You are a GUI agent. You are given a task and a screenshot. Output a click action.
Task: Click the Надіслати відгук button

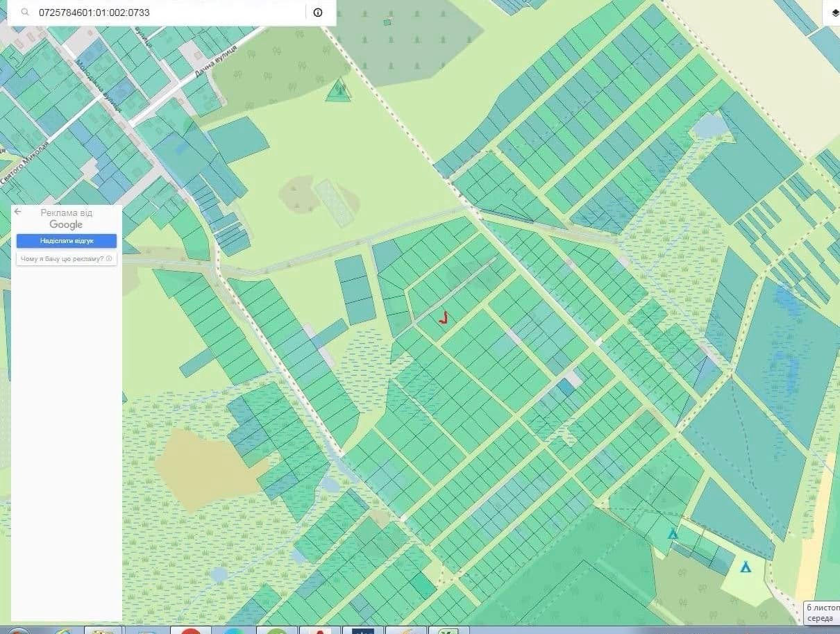point(67,241)
